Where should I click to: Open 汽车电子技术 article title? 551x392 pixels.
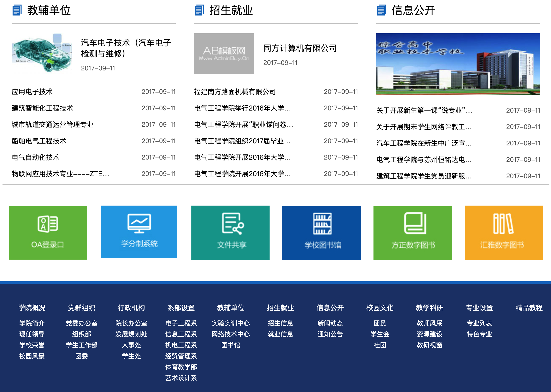(126, 48)
